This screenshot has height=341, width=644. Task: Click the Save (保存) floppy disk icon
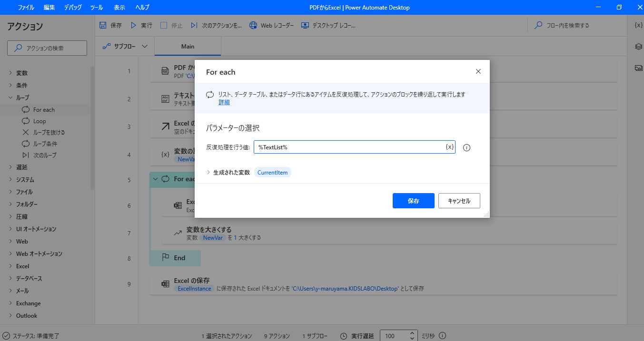[x=103, y=25]
